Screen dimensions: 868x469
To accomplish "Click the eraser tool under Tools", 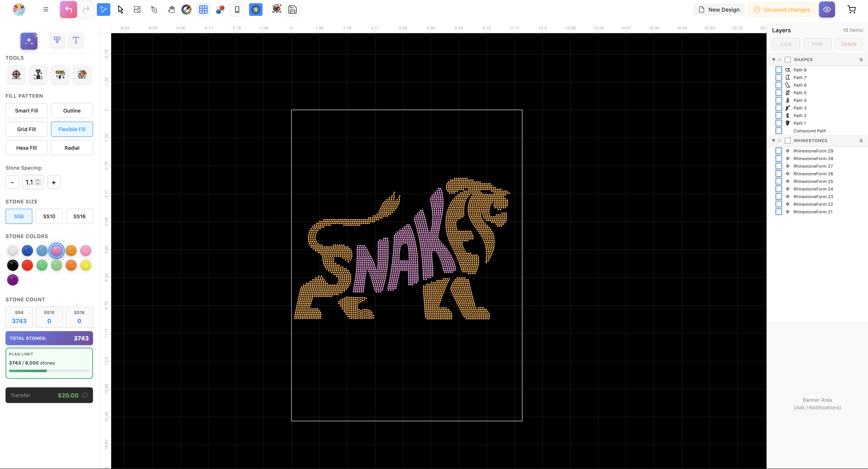I will [82, 74].
